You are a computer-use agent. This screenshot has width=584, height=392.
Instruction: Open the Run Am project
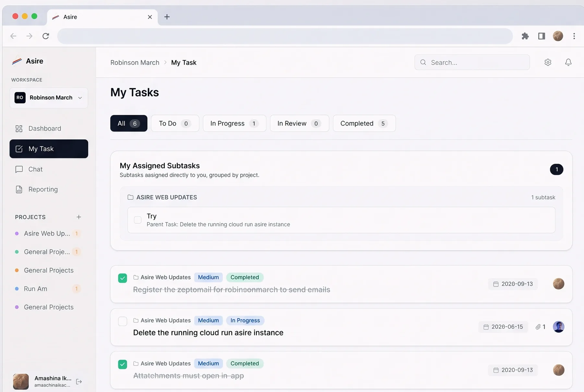(x=48, y=289)
